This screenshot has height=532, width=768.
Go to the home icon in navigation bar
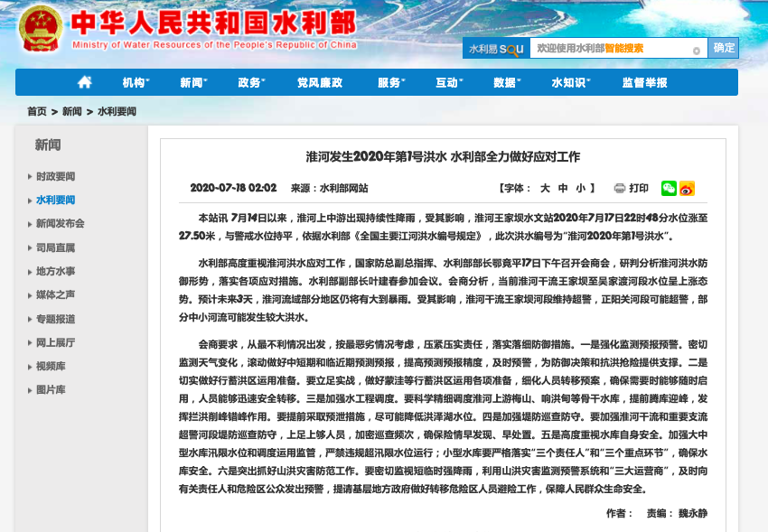85,82
